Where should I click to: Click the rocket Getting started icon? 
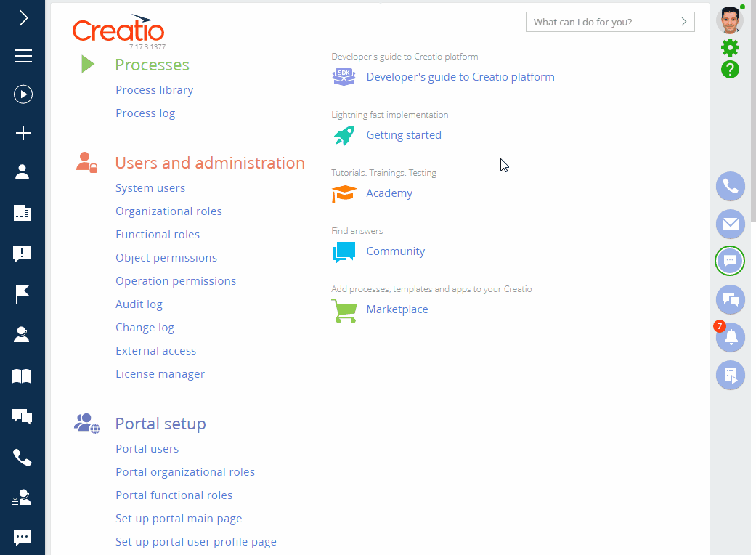click(x=344, y=135)
